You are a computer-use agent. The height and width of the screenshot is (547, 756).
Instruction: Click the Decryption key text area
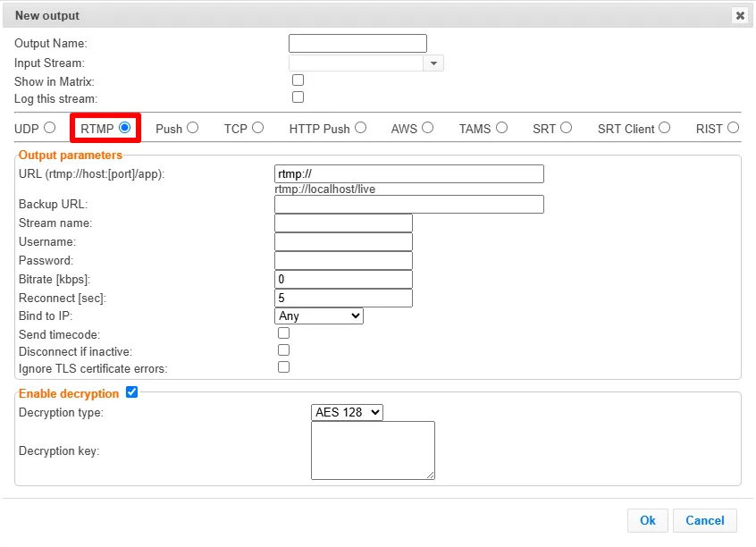[374, 450]
